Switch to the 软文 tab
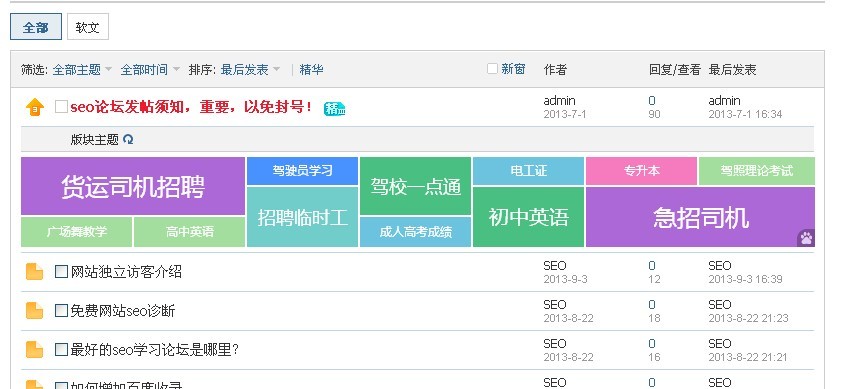 click(88, 27)
